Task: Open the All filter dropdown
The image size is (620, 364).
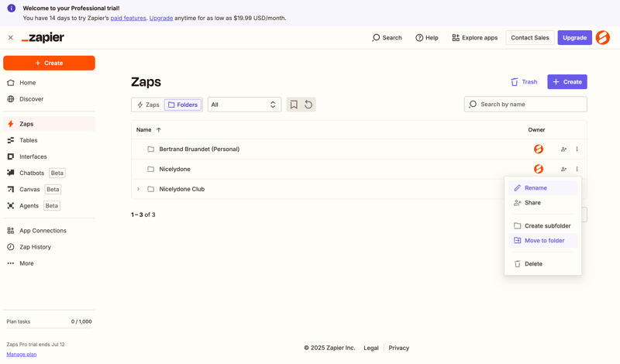Action: coord(244,105)
